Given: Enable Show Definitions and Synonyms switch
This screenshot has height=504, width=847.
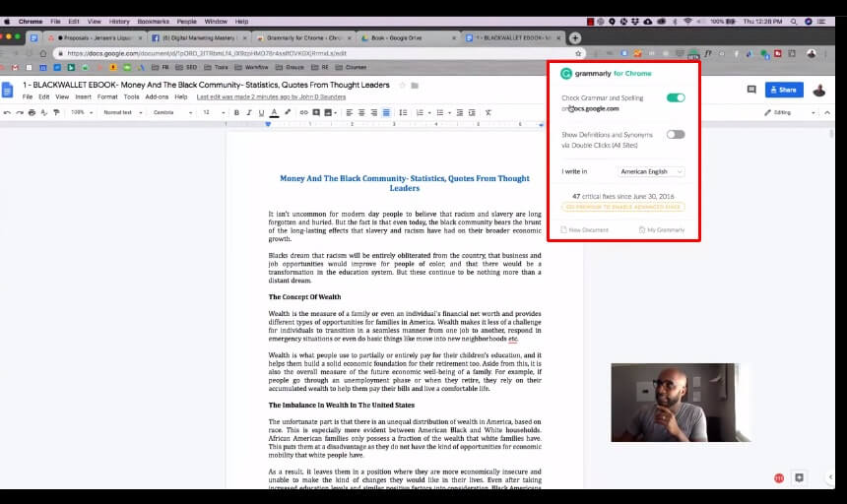Looking at the screenshot, I should coord(676,134).
